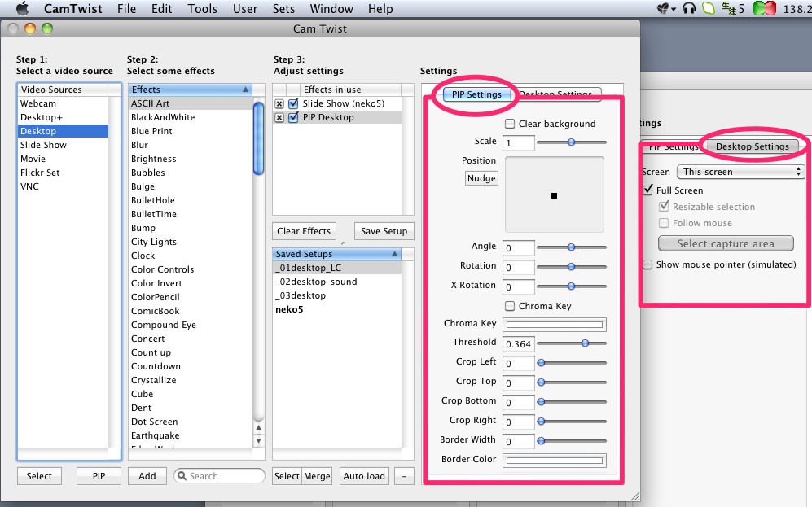Select saved setup _02desktop_sound

coord(336,282)
